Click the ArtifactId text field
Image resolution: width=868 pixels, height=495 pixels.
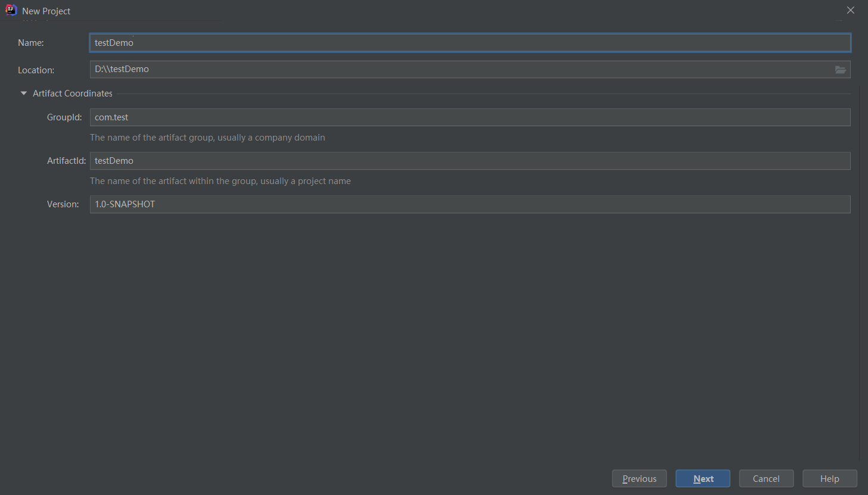470,161
